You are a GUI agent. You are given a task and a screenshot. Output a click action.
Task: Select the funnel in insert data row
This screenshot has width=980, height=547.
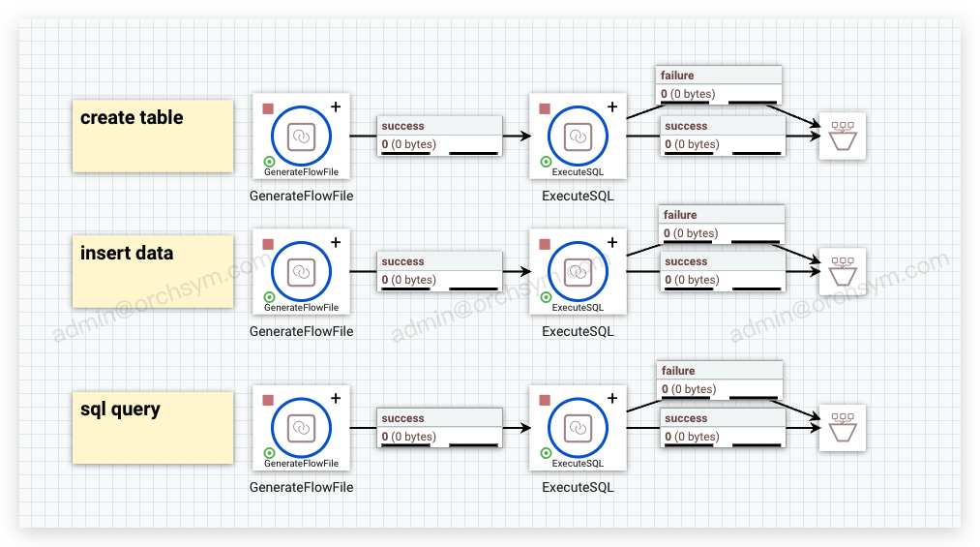(842, 272)
